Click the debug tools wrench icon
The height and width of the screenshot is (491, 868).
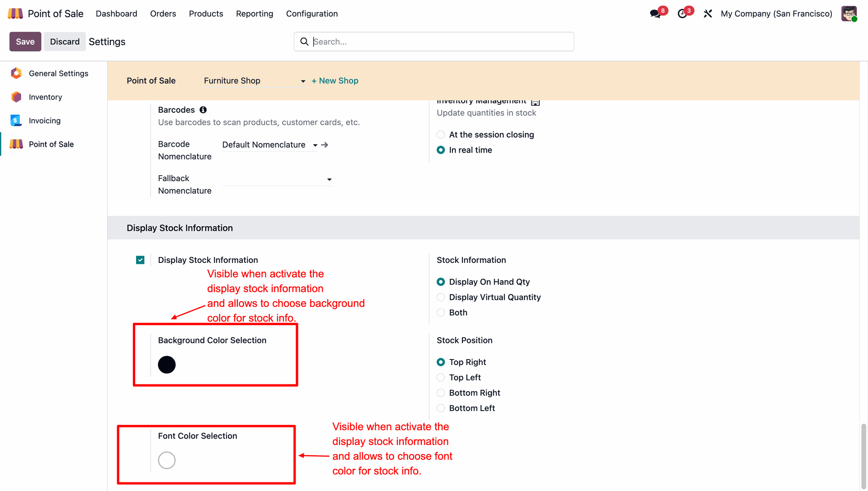pyautogui.click(x=708, y=14)
